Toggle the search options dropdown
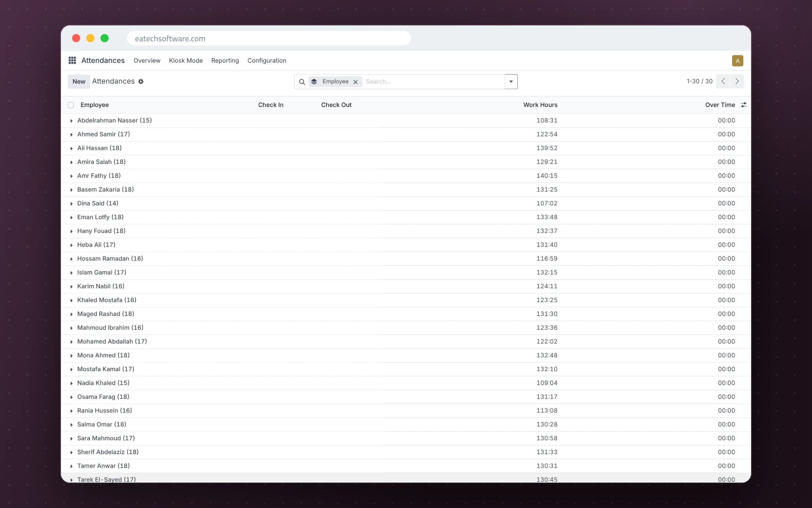 [x=511, y=82]
